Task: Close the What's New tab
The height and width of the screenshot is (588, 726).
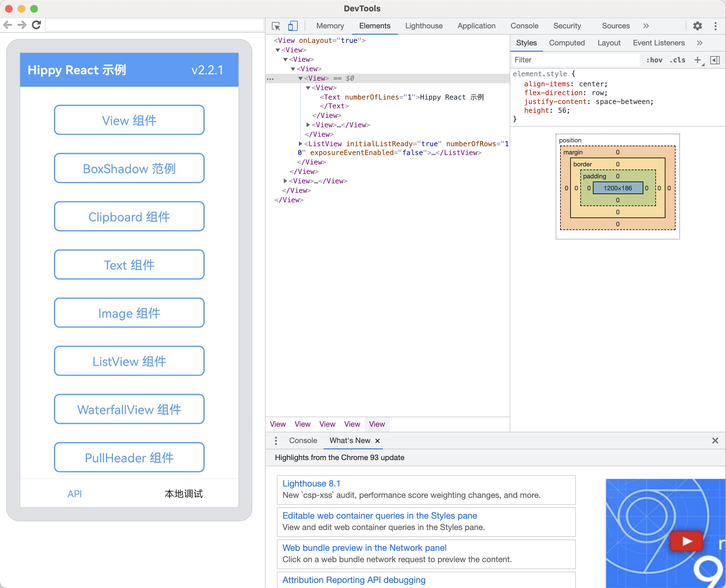Action: tap(378, 441)
